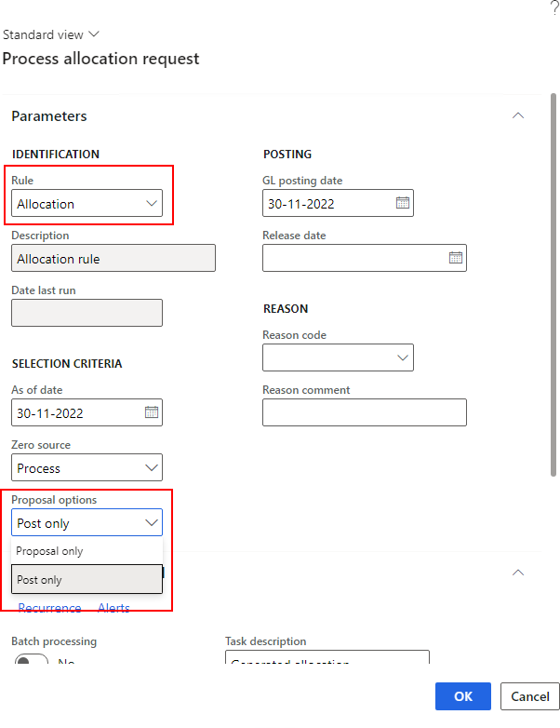Open the Release date calendar picker
The height and width of the screenshot is (728, 560).
click(456, 258)
